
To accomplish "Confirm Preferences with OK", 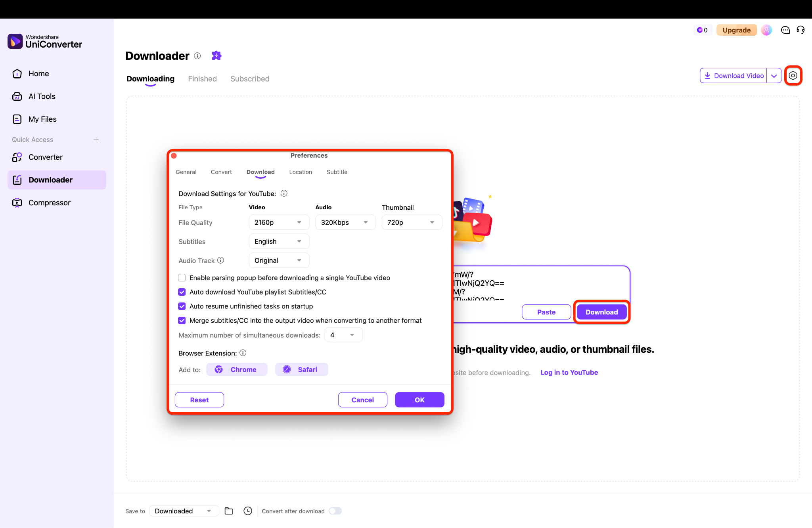I will [419, 400].
